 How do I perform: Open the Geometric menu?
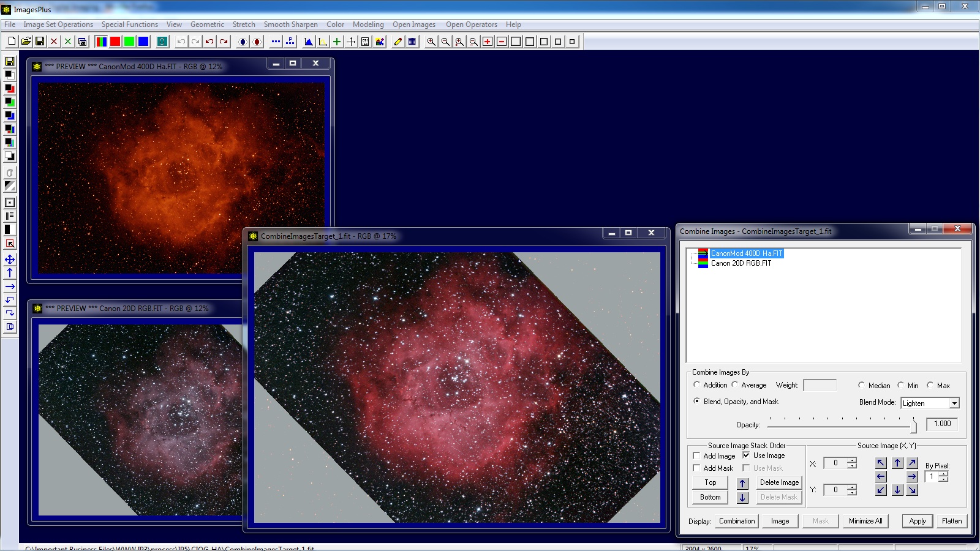[207, 24]
